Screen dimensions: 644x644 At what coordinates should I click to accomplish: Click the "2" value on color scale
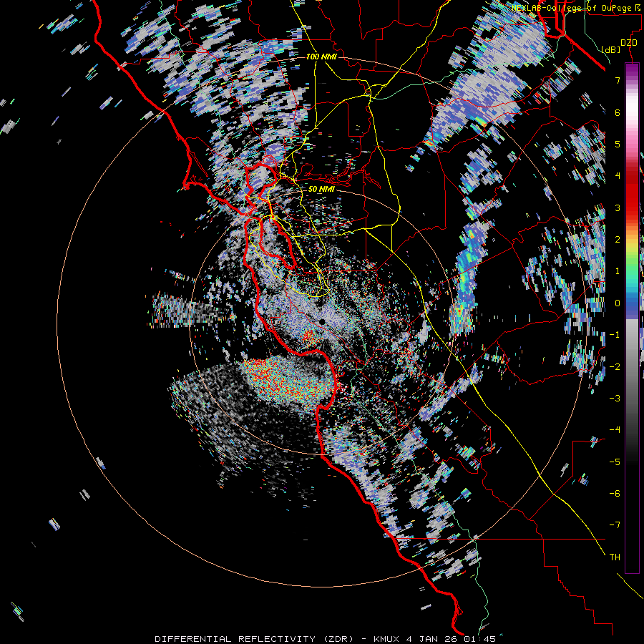point(618,240)
